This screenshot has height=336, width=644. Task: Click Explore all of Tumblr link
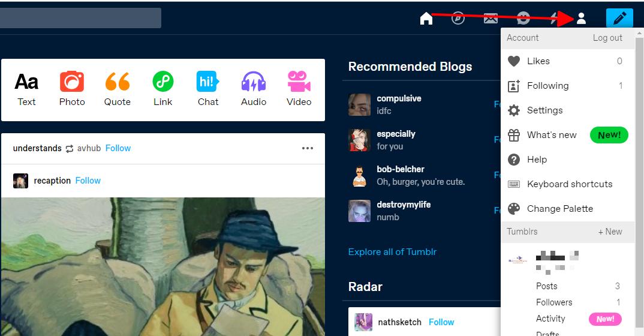[x=392, y=252]
